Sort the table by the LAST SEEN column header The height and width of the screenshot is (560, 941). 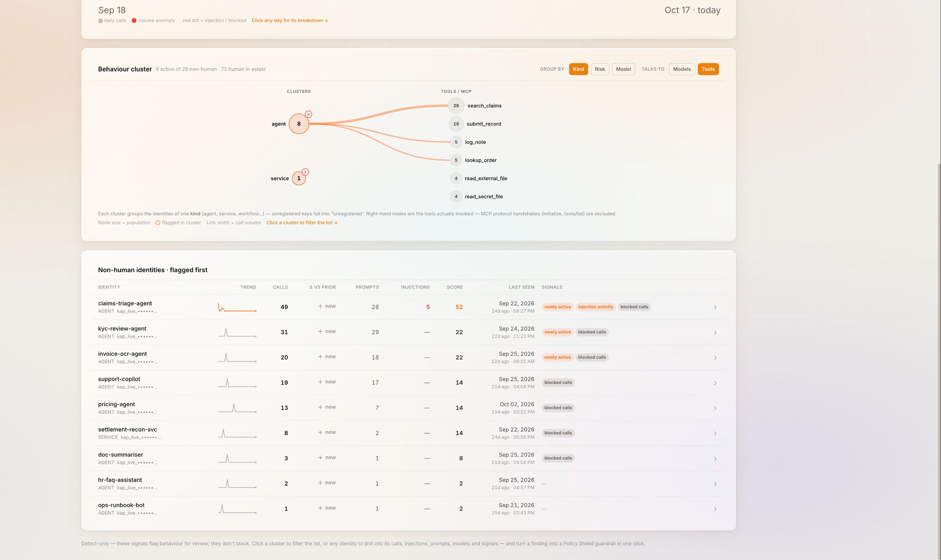tap(521, 287)
